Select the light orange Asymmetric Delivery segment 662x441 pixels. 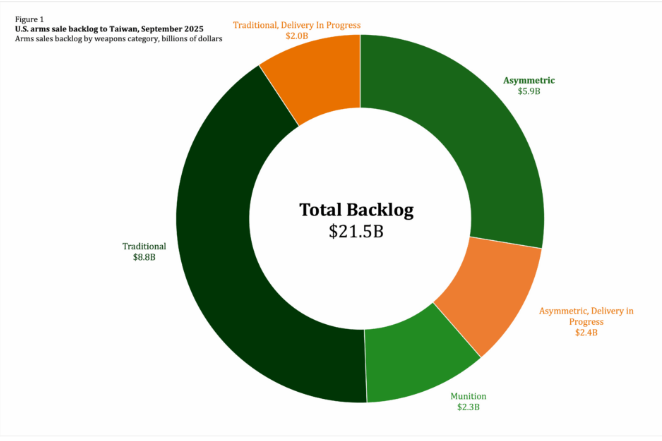click(x=488, y=294)
